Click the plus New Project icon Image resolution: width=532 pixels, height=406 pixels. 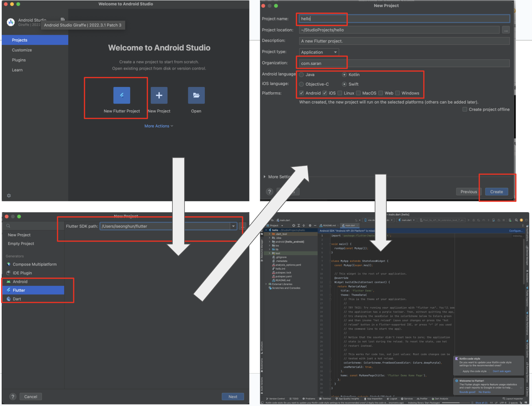click(x=159, y=95)
